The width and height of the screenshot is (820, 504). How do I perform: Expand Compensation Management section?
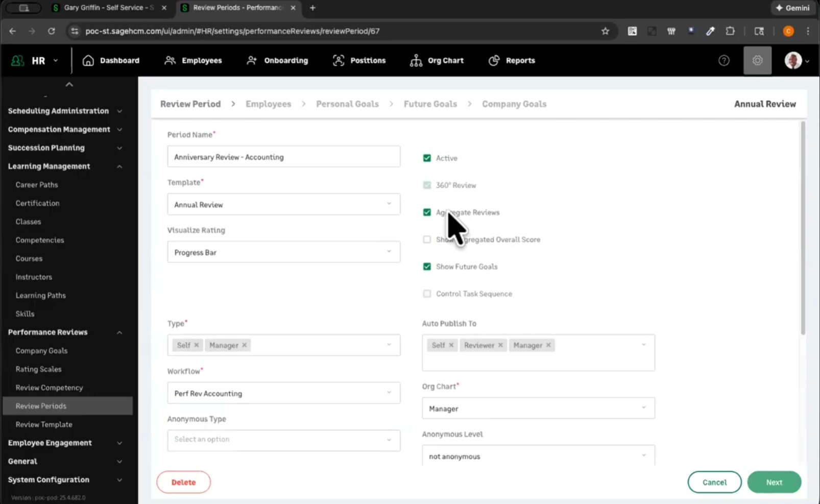(65, 129)
